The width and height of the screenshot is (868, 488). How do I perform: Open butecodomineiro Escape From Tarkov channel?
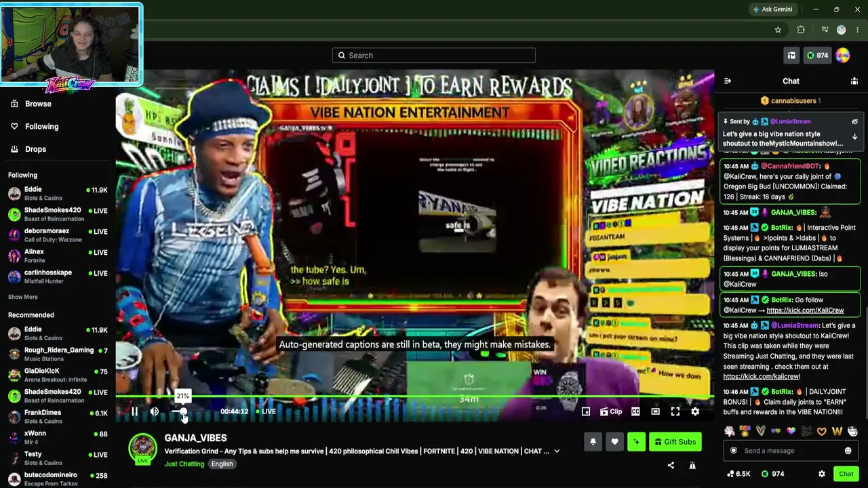click(58, 479)
